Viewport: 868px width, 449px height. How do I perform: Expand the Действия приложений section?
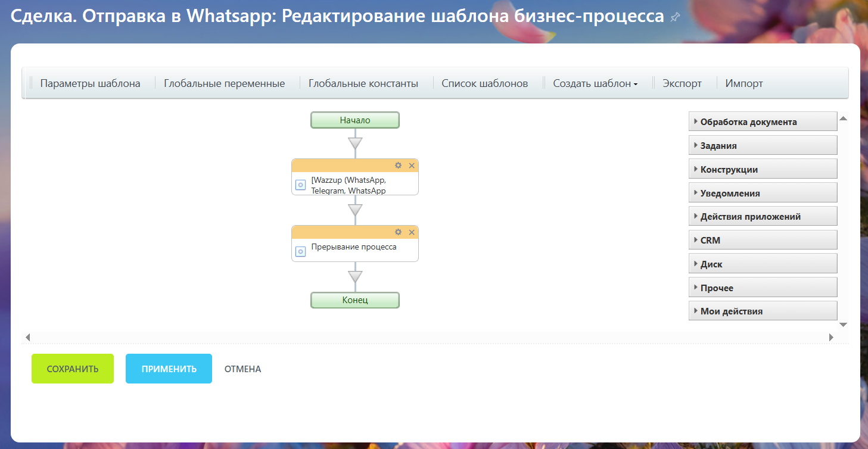(763, 216)
